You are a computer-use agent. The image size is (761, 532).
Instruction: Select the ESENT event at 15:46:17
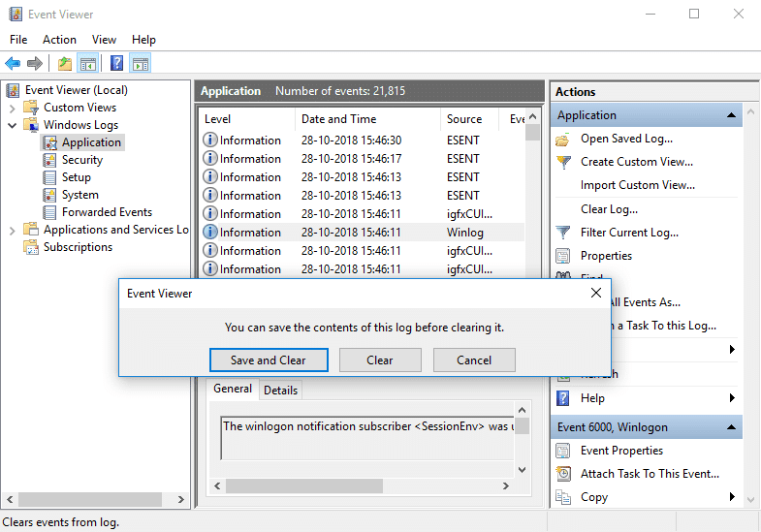362,159
